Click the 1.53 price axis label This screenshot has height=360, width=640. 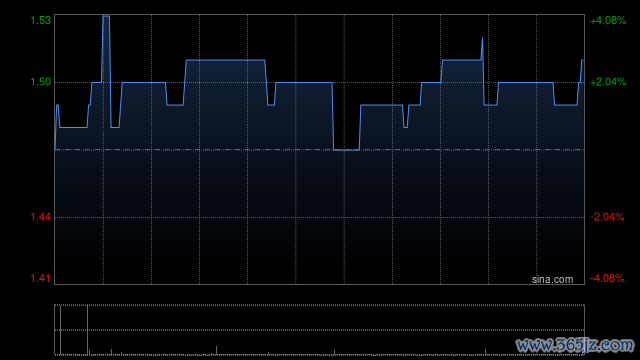41,20
